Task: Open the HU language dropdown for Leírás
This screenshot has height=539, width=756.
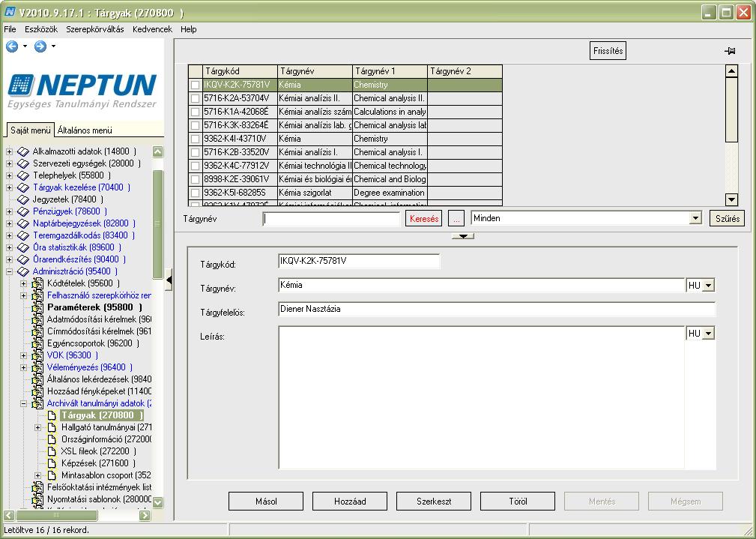Action: pos(708,334)
